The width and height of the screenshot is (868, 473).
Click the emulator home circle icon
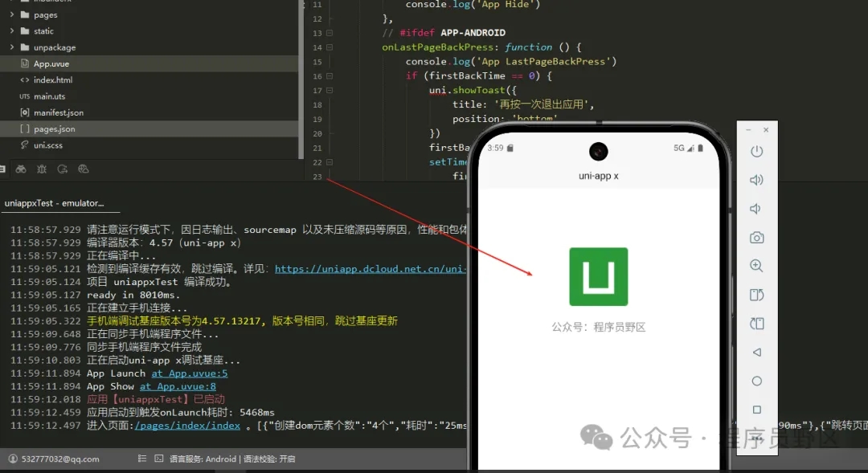[x=757, y=381]
